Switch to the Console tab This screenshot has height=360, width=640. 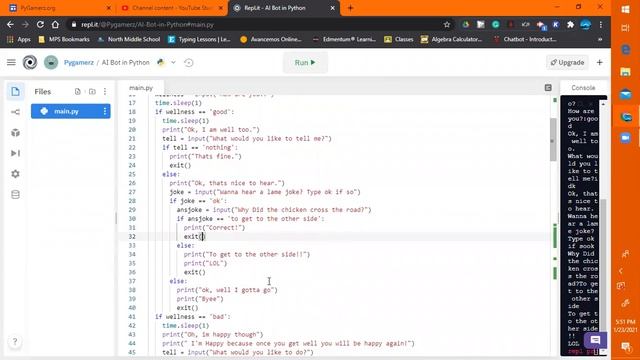click(583, 88)
